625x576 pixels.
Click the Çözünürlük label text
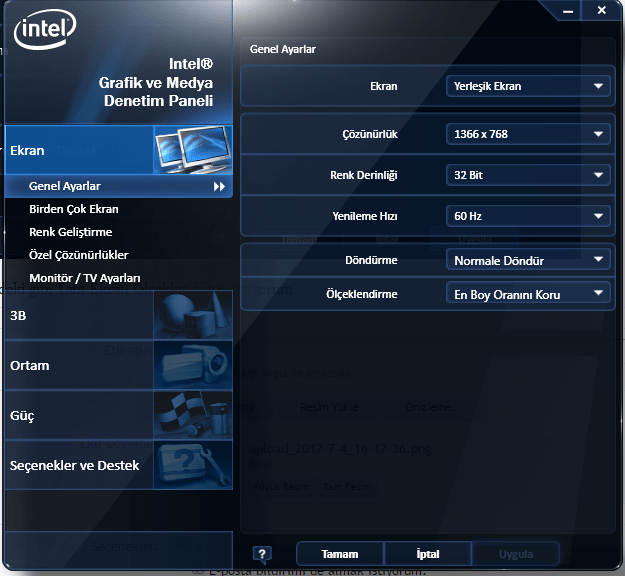pyautogui.click(x=370, y=134)
